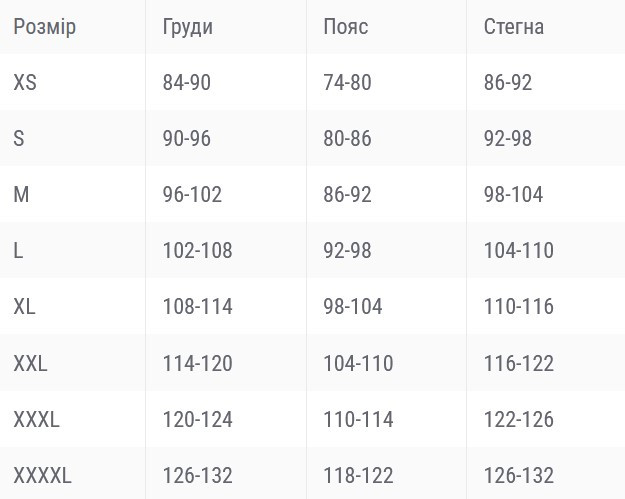Select waist value 118-122
This screenshot has width=625, height=499.
pos(358,475)
